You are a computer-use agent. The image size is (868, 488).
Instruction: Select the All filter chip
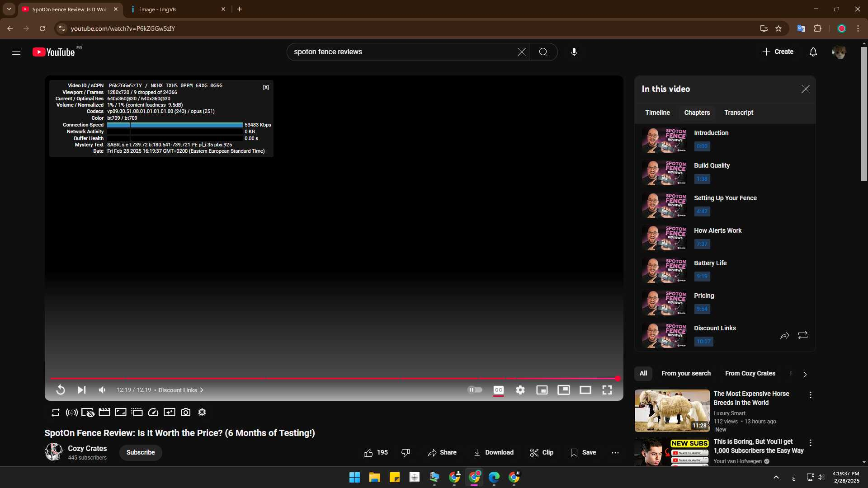click(643, 373)
